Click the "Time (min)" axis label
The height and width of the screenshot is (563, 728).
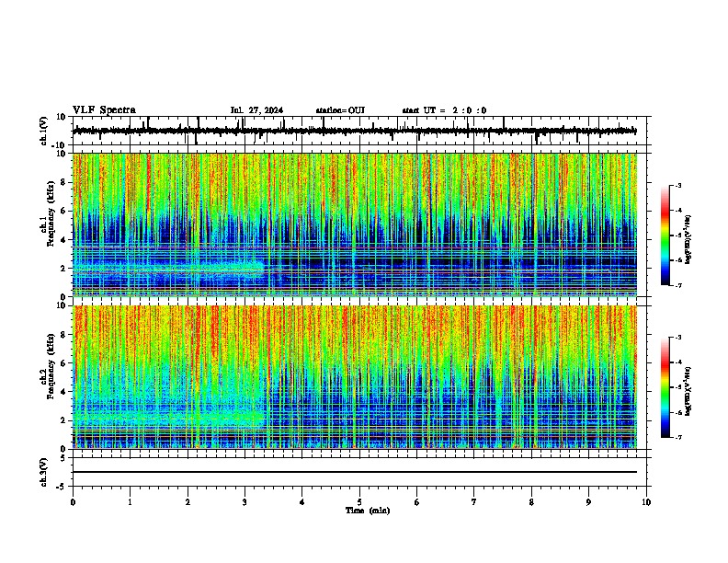pyautogui.click(x=368, y=511)
